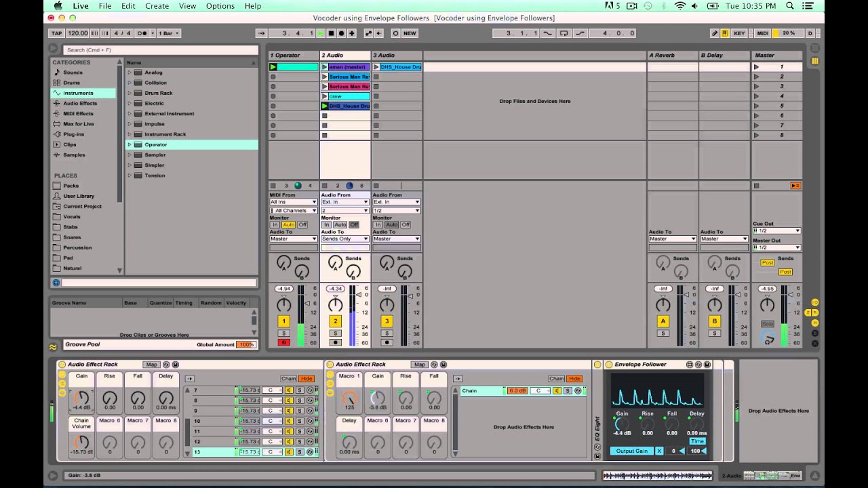Click Map button on the first Audio Effect Rack

click(x=151, y=365)
